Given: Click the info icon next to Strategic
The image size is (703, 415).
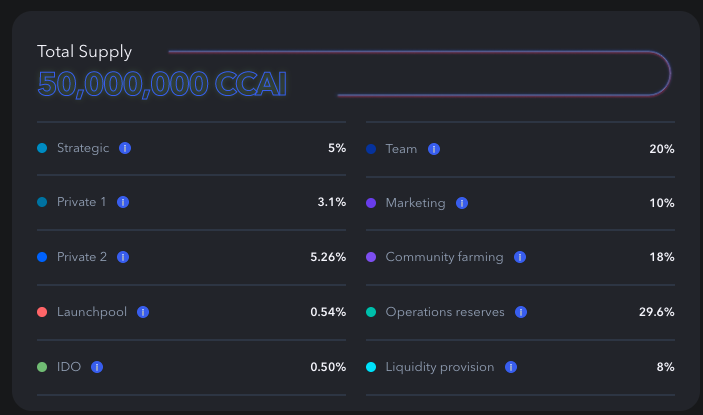Looking at the screenshot, I should (125, 148).
